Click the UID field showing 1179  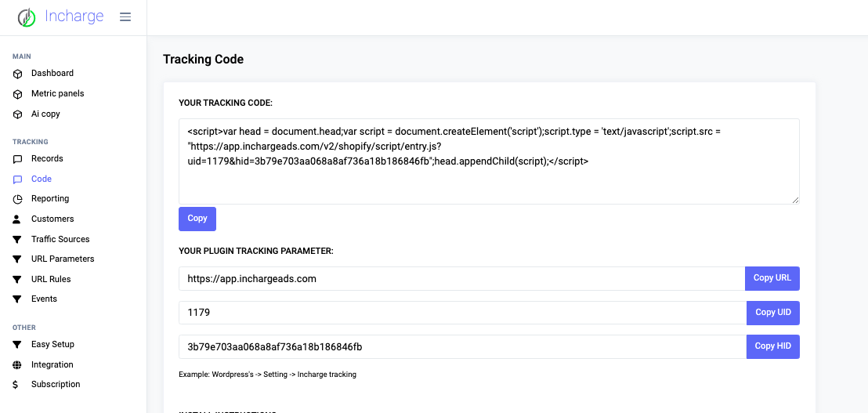(x=463, y=313)
